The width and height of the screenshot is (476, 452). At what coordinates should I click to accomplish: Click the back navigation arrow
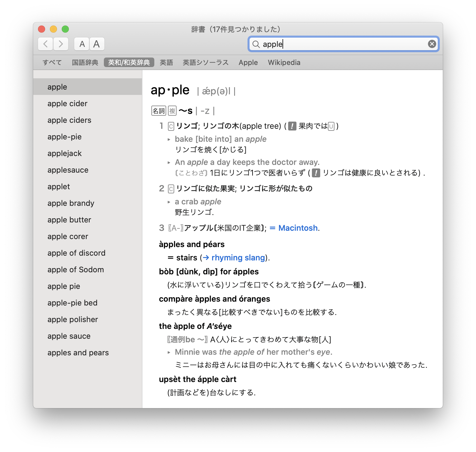[45, 44]
